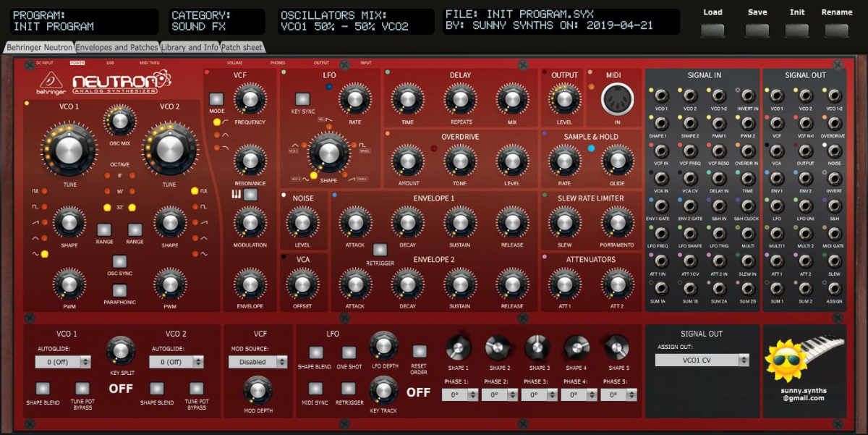Switch to the Patch sheet tab
This screenshot has width=868, height=435.
(x=242, y=47)
